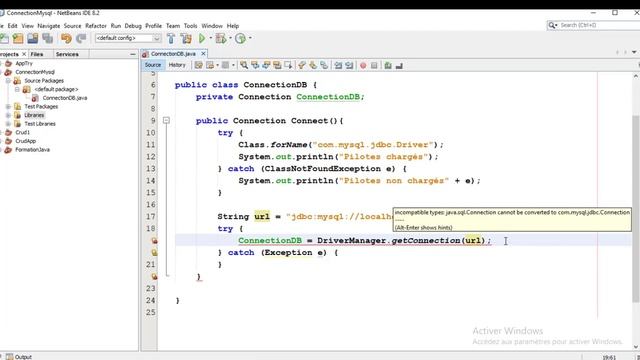The width and height of the screenshot is (640, 360).
Task: Run project with the green play icon
Action: (202, 38)
